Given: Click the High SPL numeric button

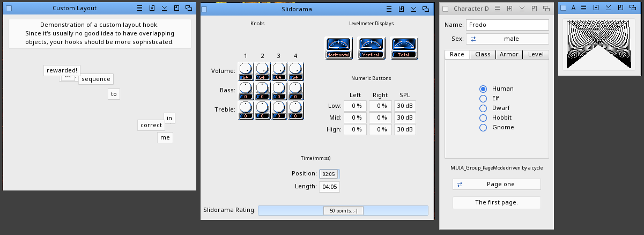Looking at the screenshot, I should pyautogui.click(x=405, y=129).
